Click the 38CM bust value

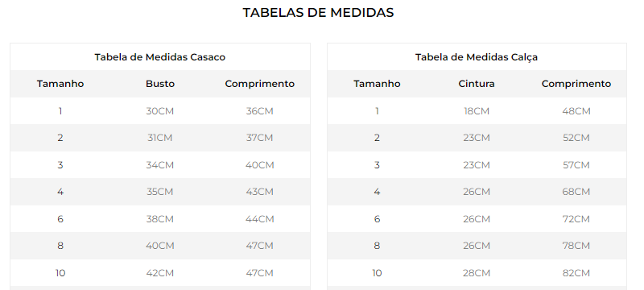click(x=159, y=219)
